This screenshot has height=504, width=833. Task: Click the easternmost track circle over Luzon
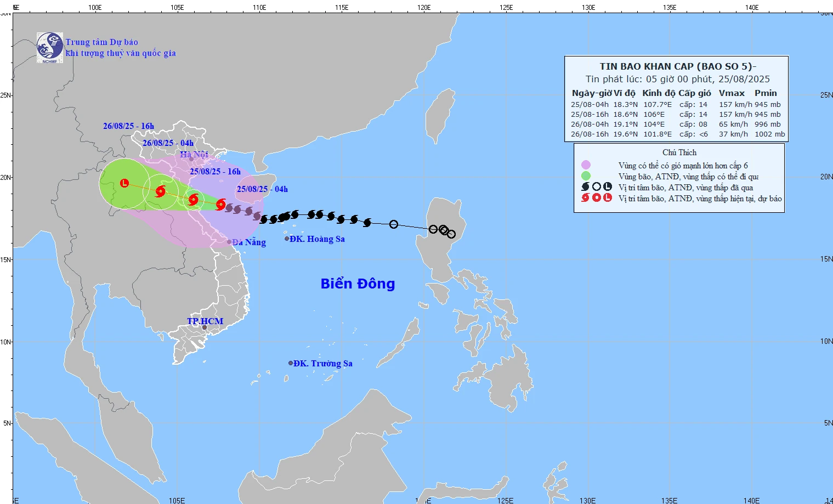click(451, 234)
